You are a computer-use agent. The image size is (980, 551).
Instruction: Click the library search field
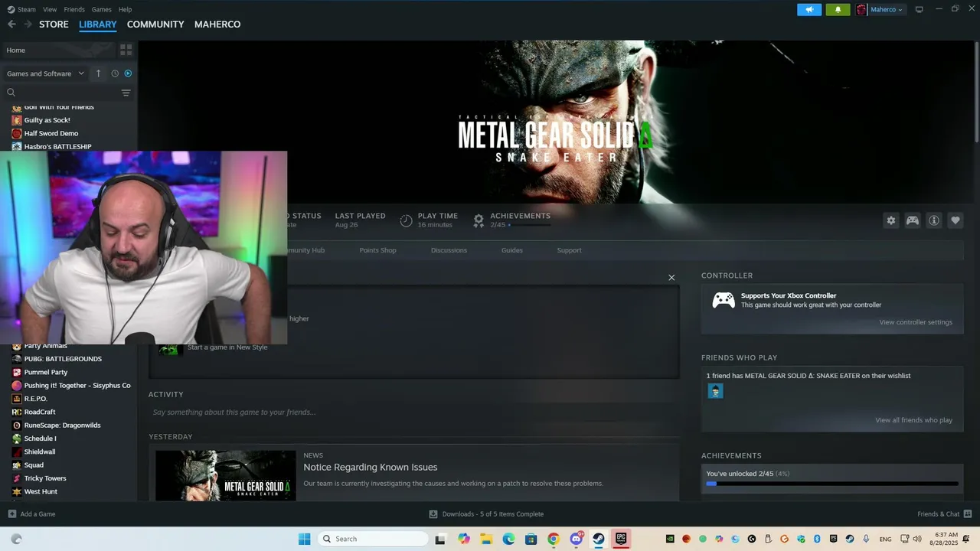61,93
